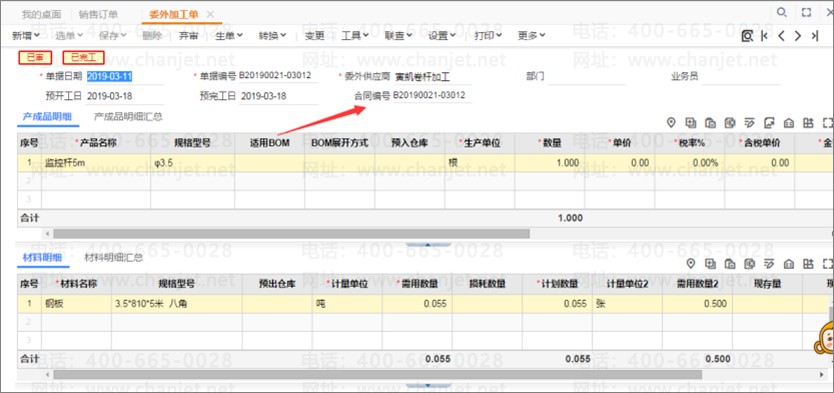Click the warehouse icon in 材料明细 toolbar
The width and height of the screenshot is (834, 393).
[789, 263]
